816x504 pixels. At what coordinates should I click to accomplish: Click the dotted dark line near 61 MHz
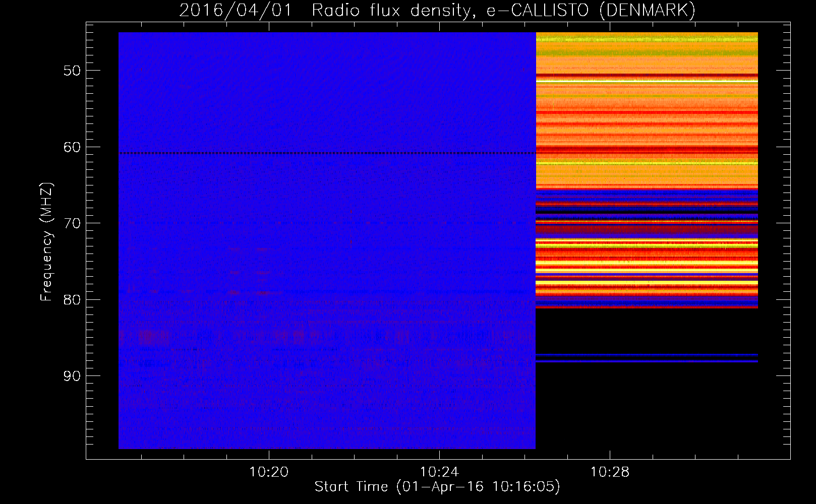coord(327,153)
